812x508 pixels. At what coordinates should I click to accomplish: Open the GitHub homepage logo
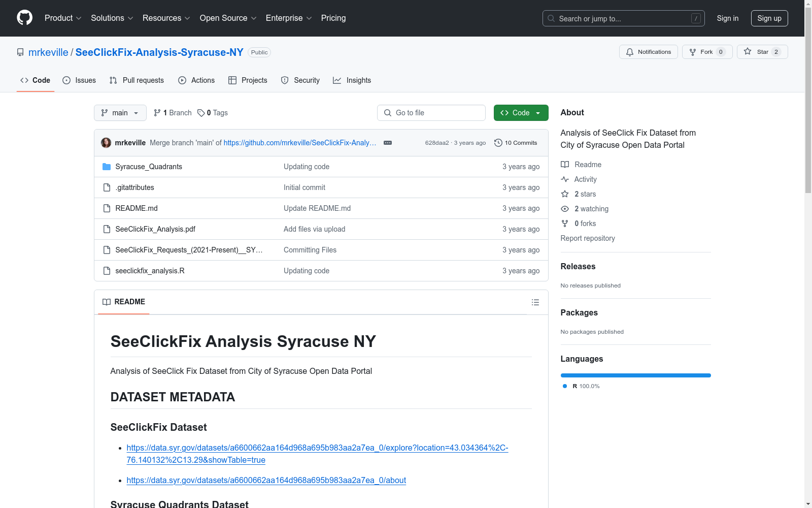24,18
